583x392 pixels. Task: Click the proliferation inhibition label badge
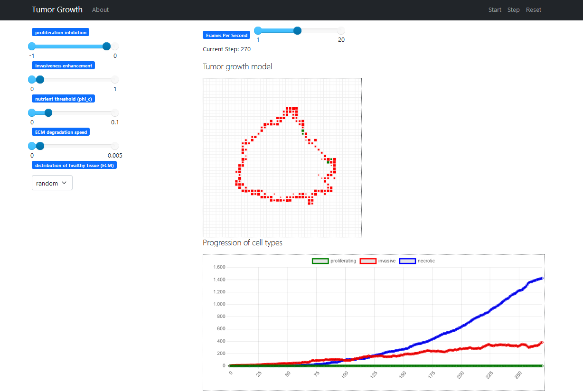point(61,33)
